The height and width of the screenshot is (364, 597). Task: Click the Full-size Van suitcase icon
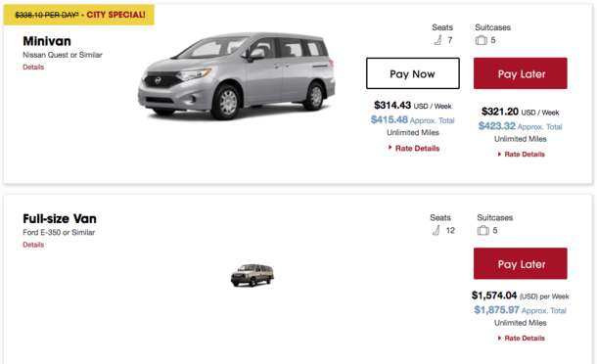483,230
